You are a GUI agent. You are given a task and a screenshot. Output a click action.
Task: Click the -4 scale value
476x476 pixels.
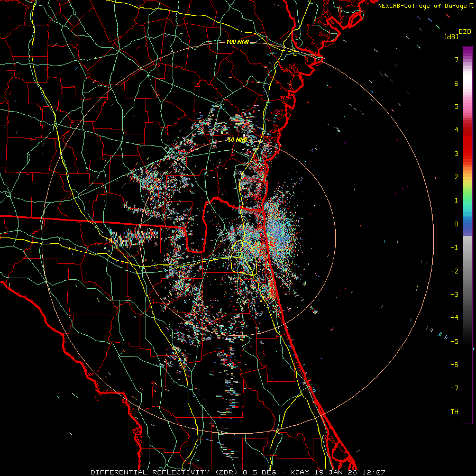point(454,318)
